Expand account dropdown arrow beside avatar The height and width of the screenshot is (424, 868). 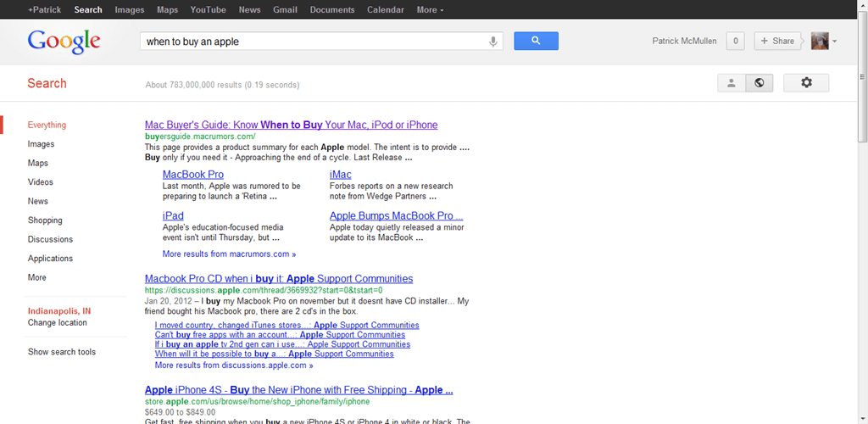(x=834, y=42)
